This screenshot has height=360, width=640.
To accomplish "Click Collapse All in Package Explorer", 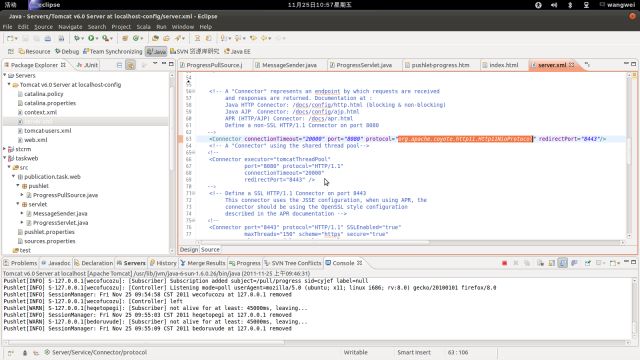I will [119, 65].
